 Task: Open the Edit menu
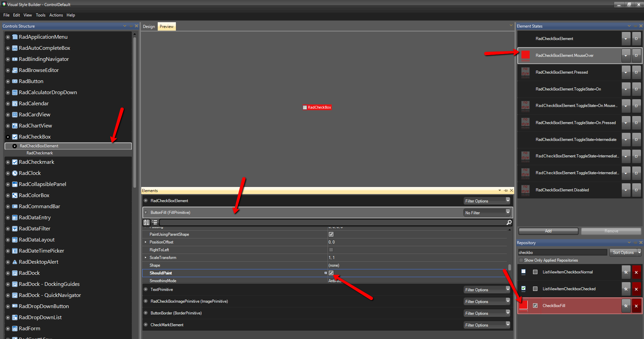[16, 15]
